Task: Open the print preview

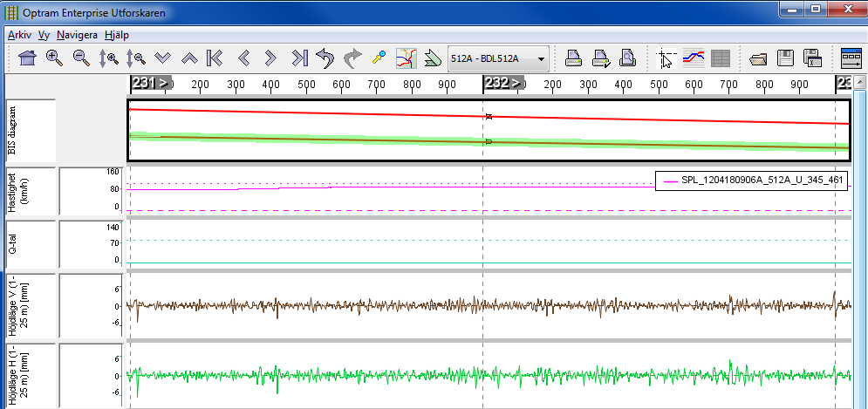Action: [x=628, y=58]
